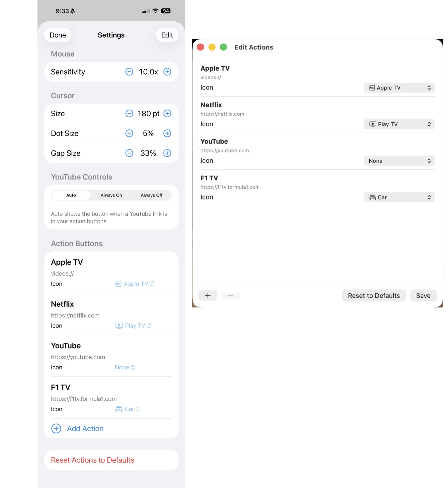The width and height of the screenshot is (448, 488).
Task: Select F1 TV title in Edit Actions window
Action: click(x=209, y=178)
